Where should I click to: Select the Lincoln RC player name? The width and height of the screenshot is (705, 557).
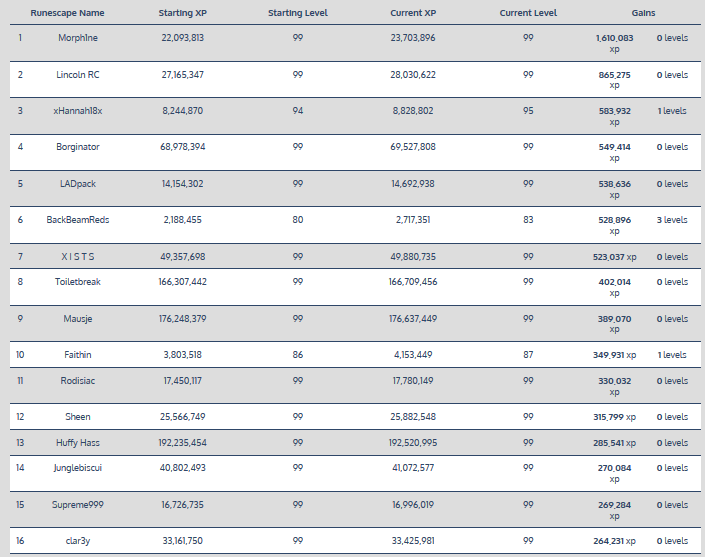[x=77, y=75]
